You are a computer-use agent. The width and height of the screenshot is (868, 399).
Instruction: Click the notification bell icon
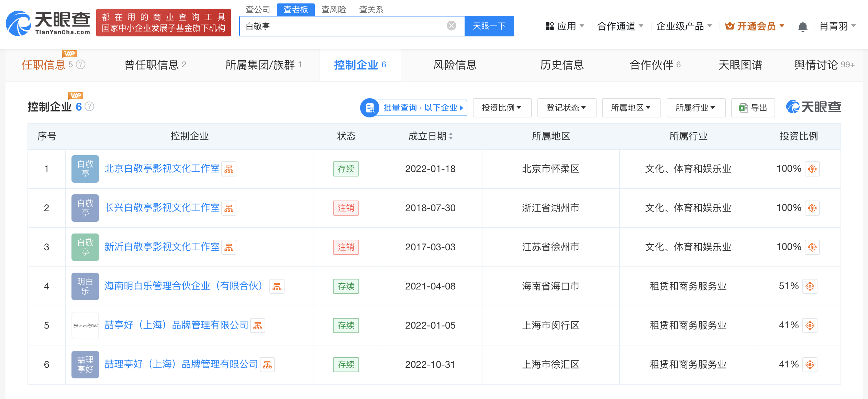pyautogui.click(x=802, y=26)
